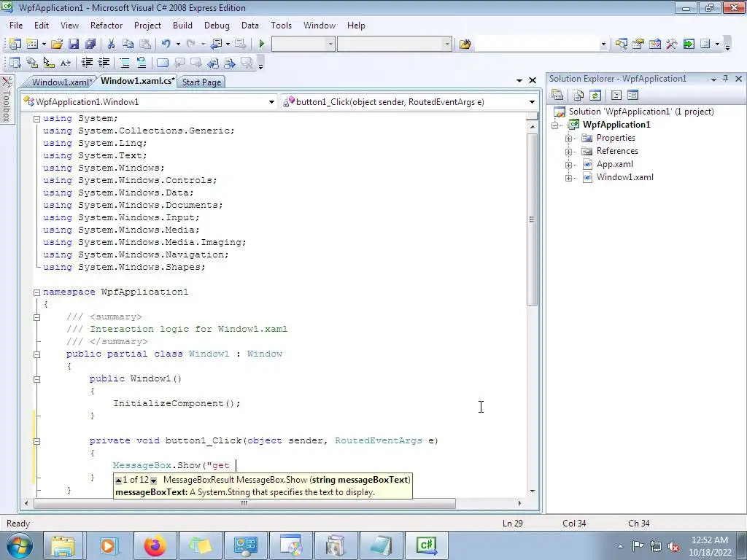Viewport: 747px width, 560px height.
Task: Expand the Properties node in Solution Explorer
Action: (568, 139)
